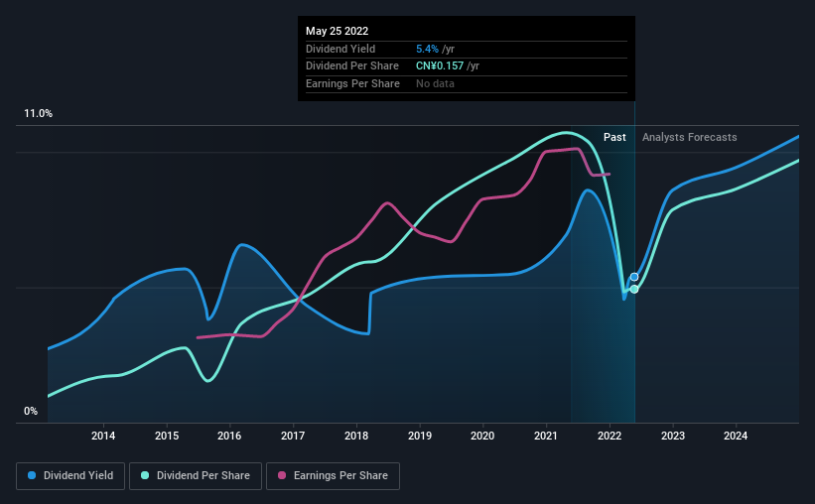Click the May 25 2022 tooltip date
Viewport: 815px width, 504px height.
[x=337, y=31]
